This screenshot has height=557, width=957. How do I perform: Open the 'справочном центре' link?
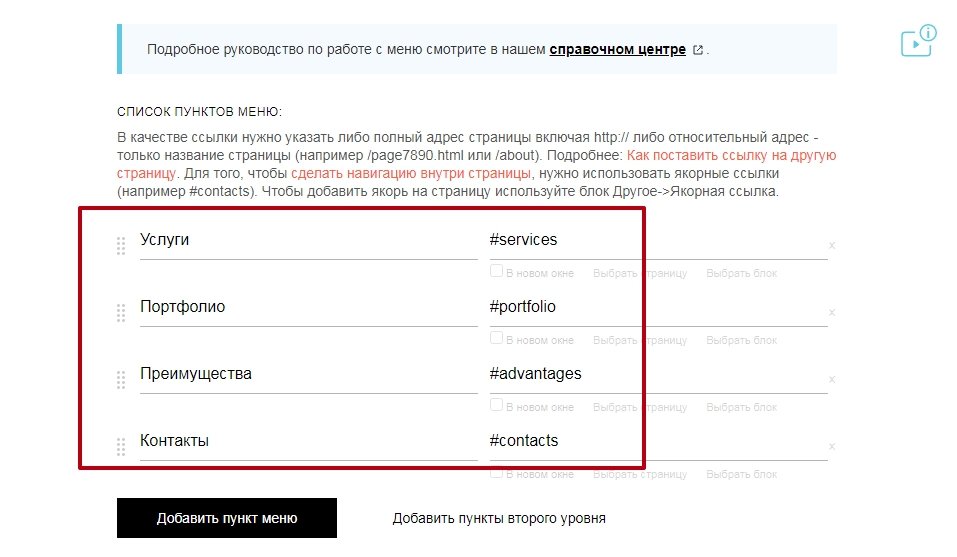click(618, 49)
